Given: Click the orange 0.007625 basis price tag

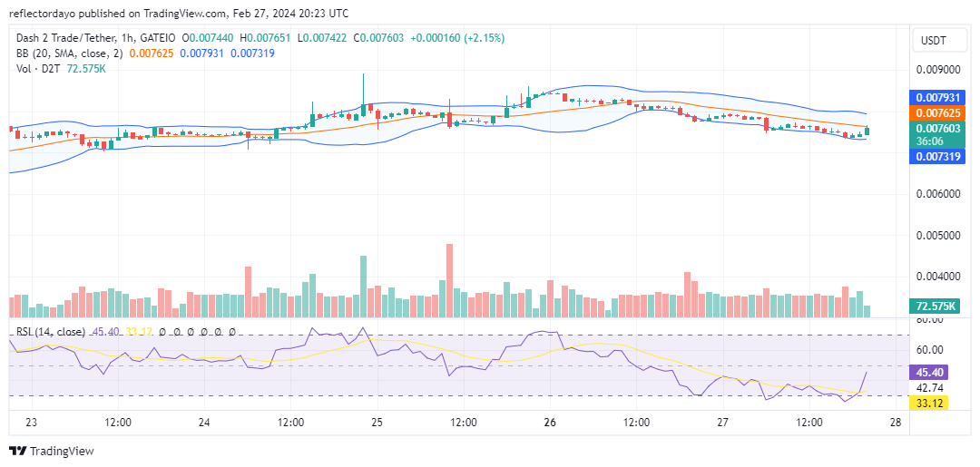Looking at the screenshot, I should pyautogui.click(x=935, y=112).
